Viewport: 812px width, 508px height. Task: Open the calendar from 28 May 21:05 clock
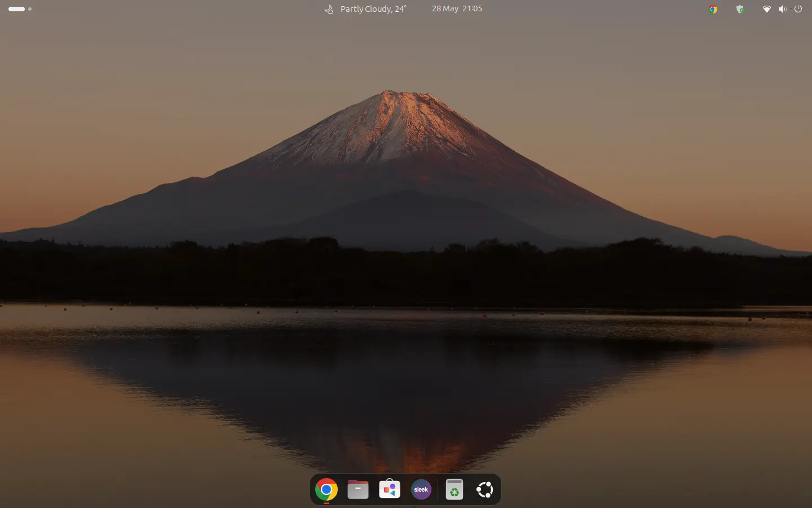tap(457, 9)
